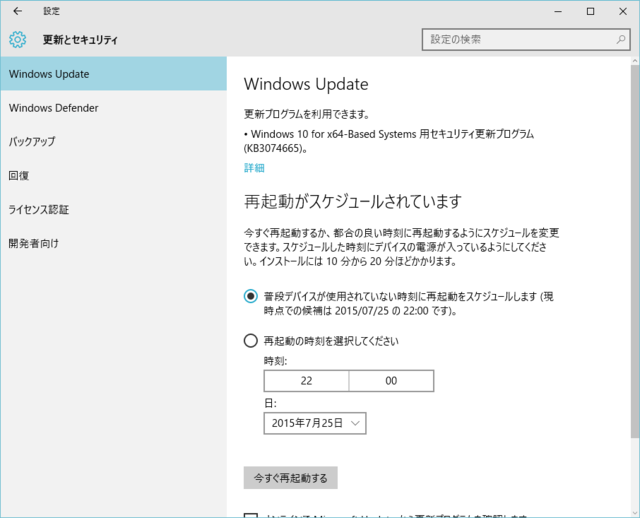Screen dimensions: 640x518
Task: Maximize the 設定 window
Action: (x=590, y=11)
